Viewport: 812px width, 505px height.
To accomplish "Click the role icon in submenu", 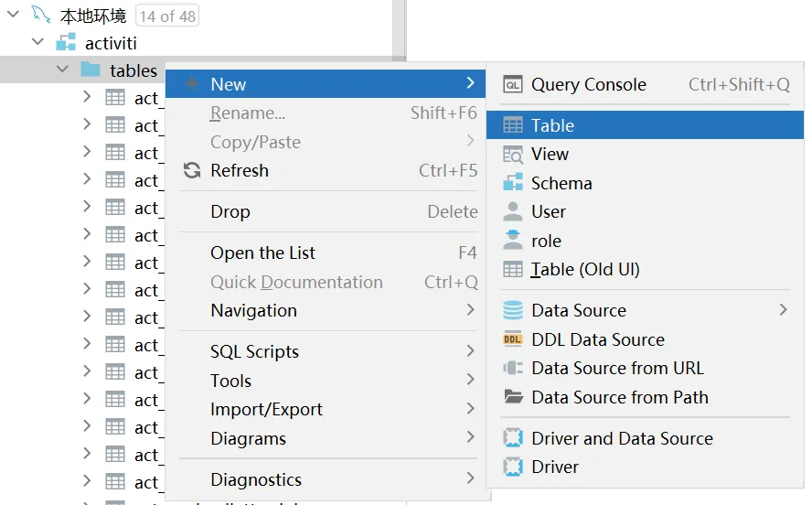I will click(513, 241).
